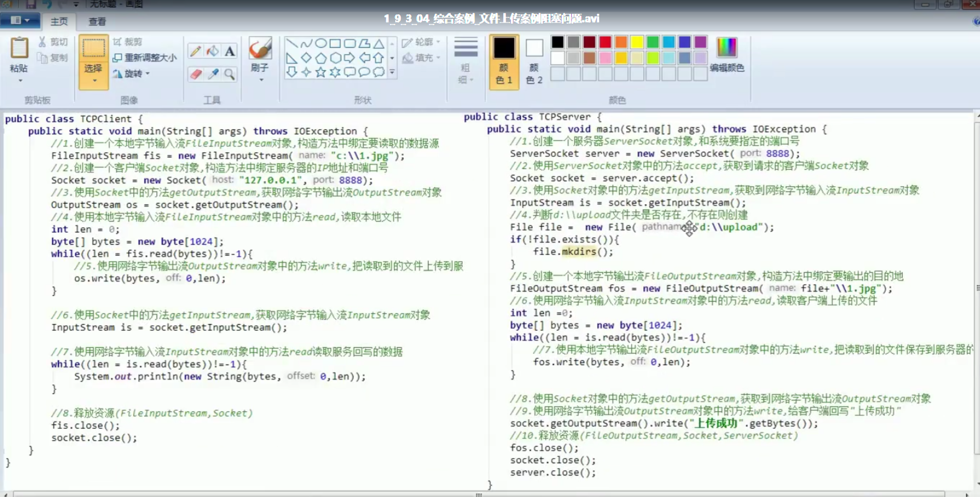The width and height of the screenshot is (980, 497).
Task: Click the horizontal scrollbar at bottom
Action: coord(479,494)
